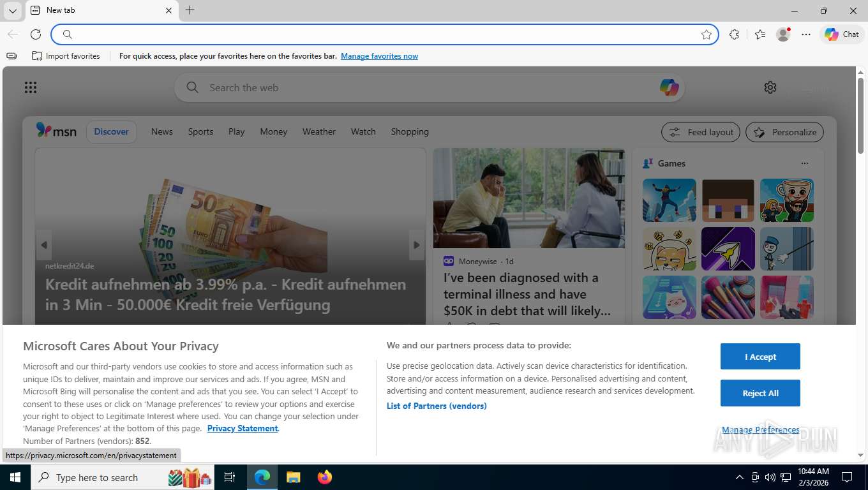Open the browser profile avatar
Screen dimensions: 868x490
coord(783,34)
